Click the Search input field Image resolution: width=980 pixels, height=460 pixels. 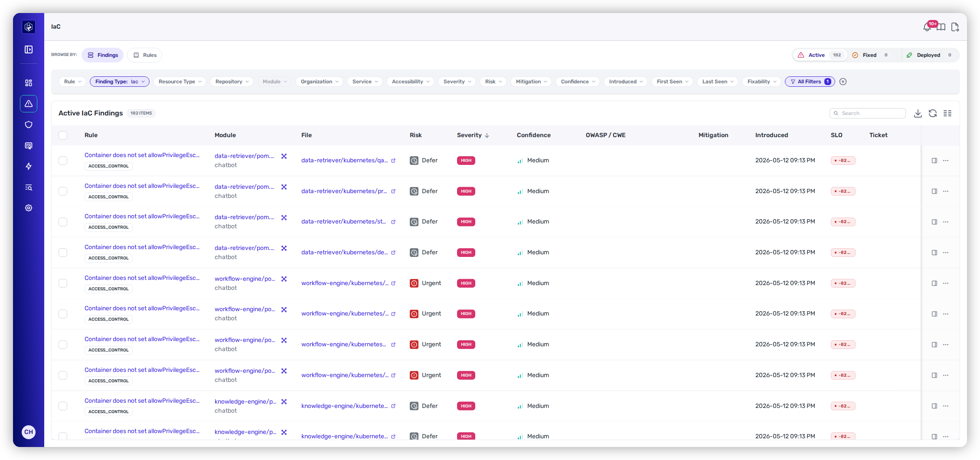point(868,113)
